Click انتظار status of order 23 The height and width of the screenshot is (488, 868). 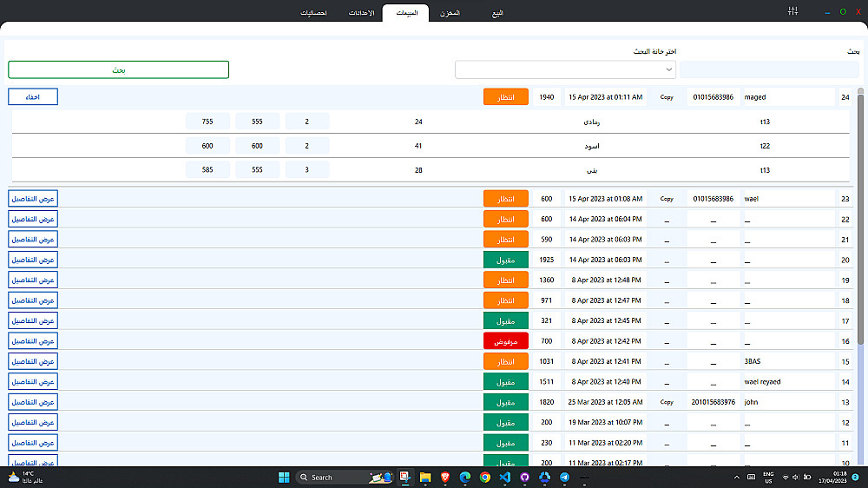click(506, 199)
